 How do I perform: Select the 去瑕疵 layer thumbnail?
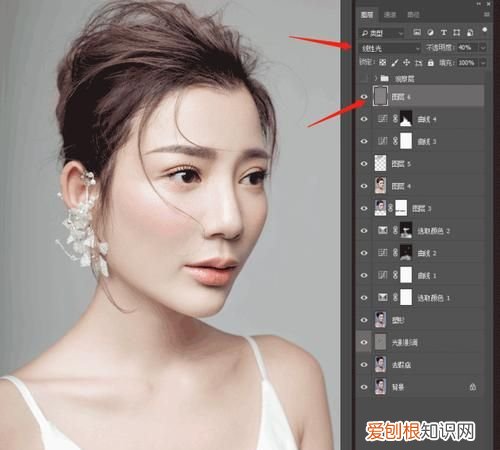tap(380, 364)
